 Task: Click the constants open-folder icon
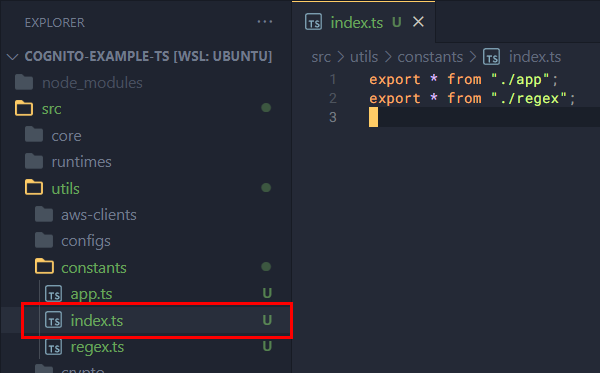[x=44, y=267]
